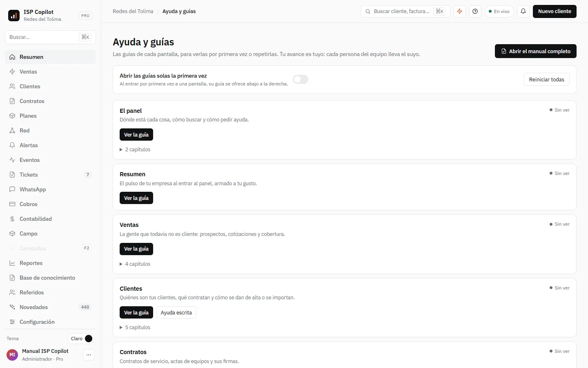The width and height of the screenshot is (588, 368).
Task: Switch the Claro theme toggle
Action: click(x=81, y=339)
